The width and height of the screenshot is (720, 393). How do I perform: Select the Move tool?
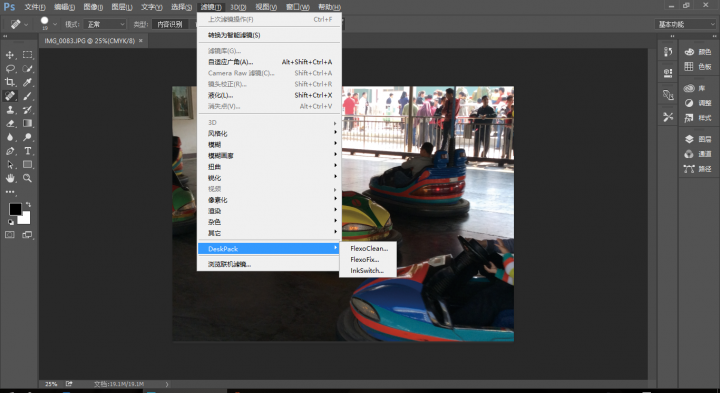click(10, 55)
